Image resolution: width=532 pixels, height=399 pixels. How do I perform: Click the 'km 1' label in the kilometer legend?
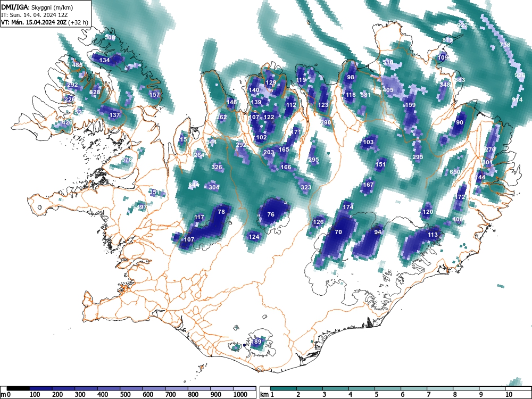[267, 395]
